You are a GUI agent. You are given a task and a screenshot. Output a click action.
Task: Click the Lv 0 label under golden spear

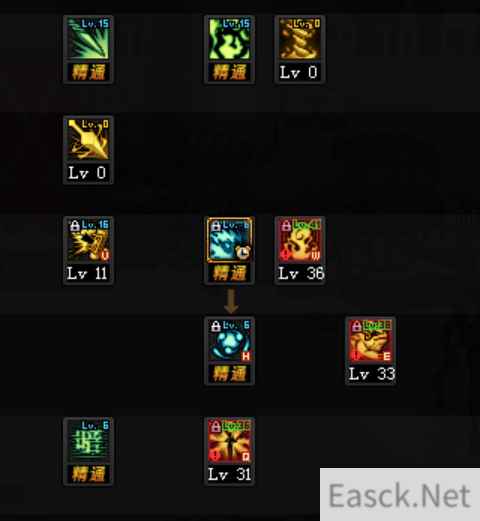pyautogui.click(x=87, y=173)
